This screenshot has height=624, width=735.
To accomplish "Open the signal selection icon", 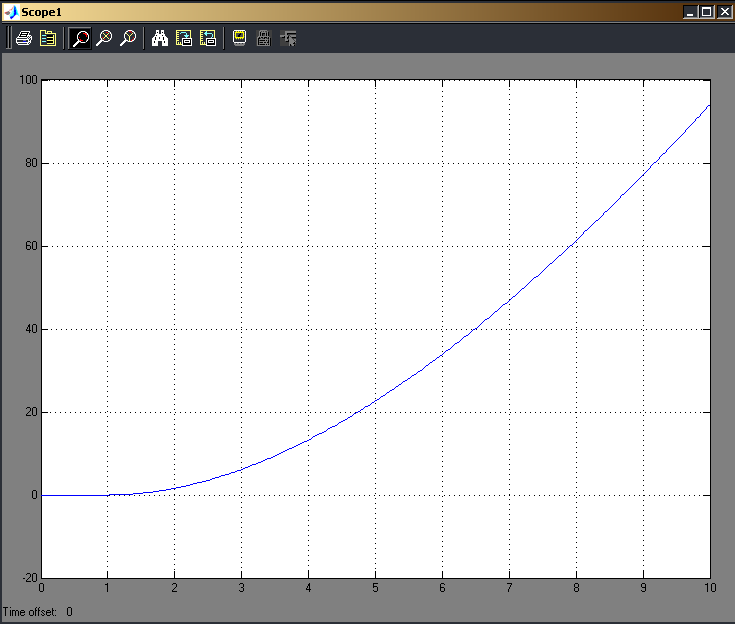I will click(x=288, y=38).
